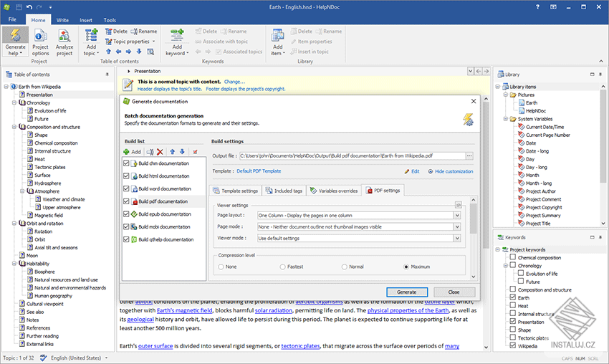Open the Write ribbon tab
Screen dimensions: 609x364
pos(62,20)
